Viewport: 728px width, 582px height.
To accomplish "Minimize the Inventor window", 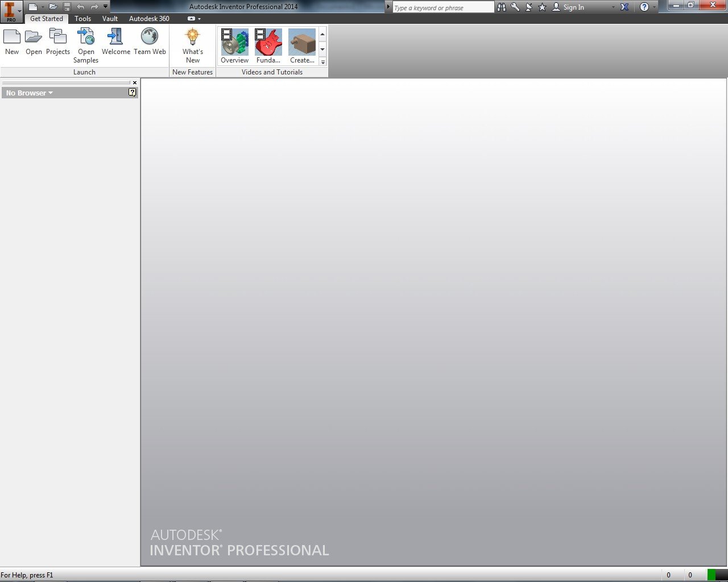I will tap(675, 5).
